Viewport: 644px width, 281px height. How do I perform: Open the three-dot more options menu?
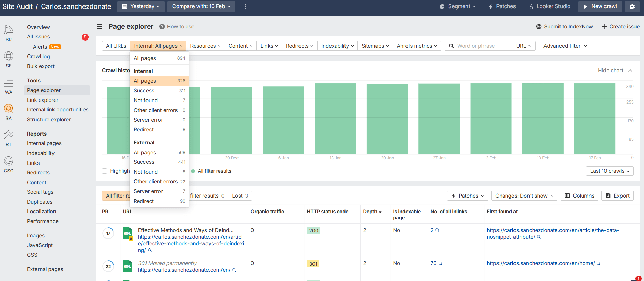245,6
